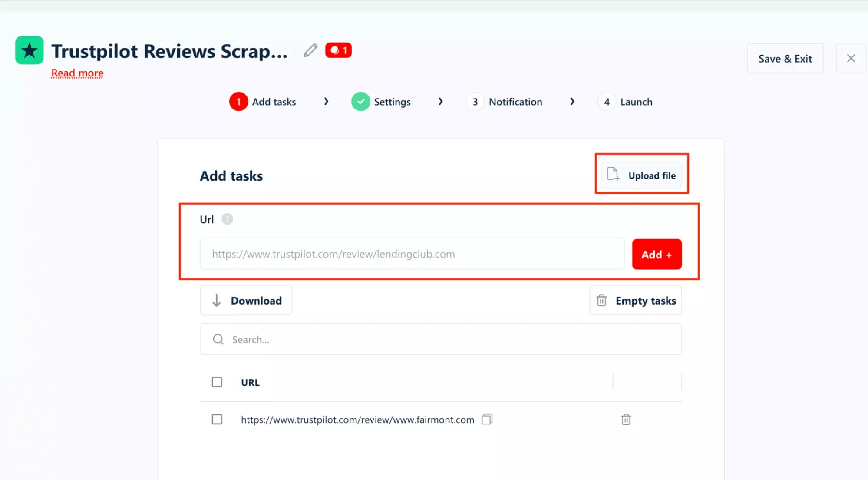Delete the fairmont.com row via trash icon
The image size is (868, 480).
625,419
